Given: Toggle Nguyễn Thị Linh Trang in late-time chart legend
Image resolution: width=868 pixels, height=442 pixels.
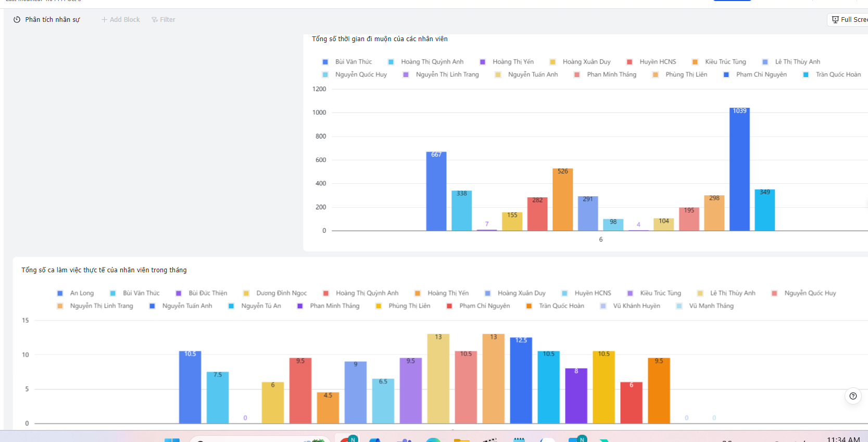Looking at the screenshot, I should 441,75.
